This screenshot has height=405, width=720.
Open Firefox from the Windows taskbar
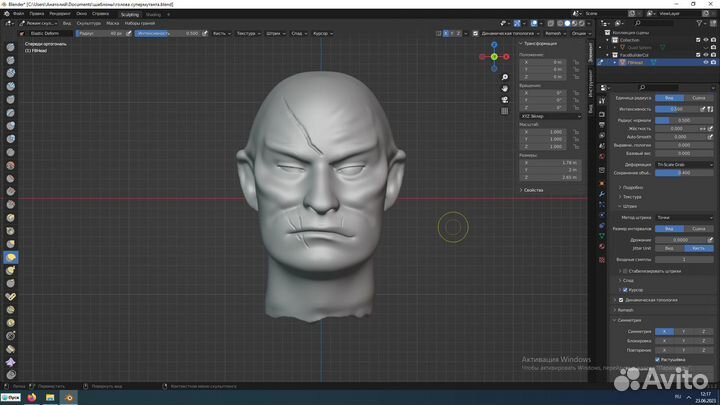[31, 397]
